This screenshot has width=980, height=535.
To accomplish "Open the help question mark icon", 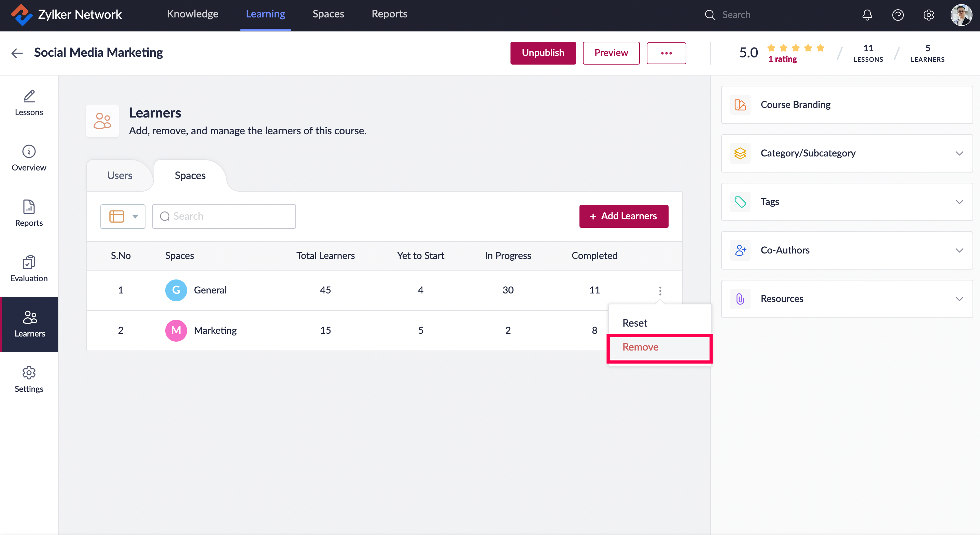I will coord(898,15).
